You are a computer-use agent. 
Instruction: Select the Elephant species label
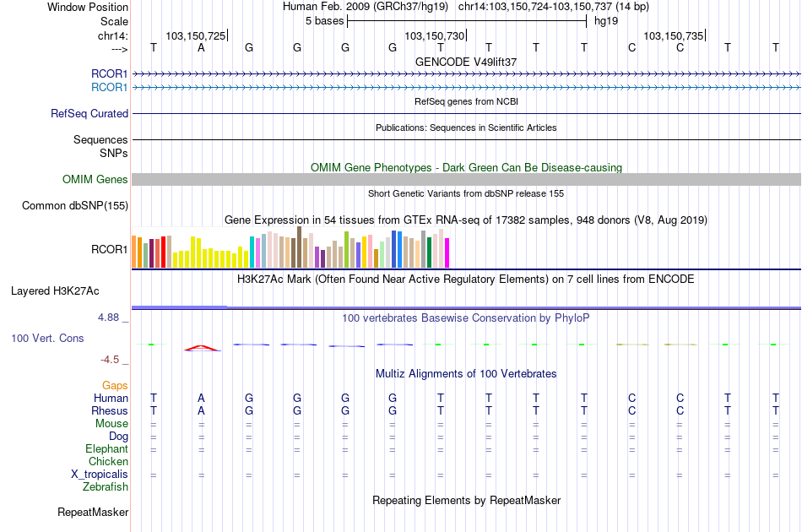tap(106, 448)
